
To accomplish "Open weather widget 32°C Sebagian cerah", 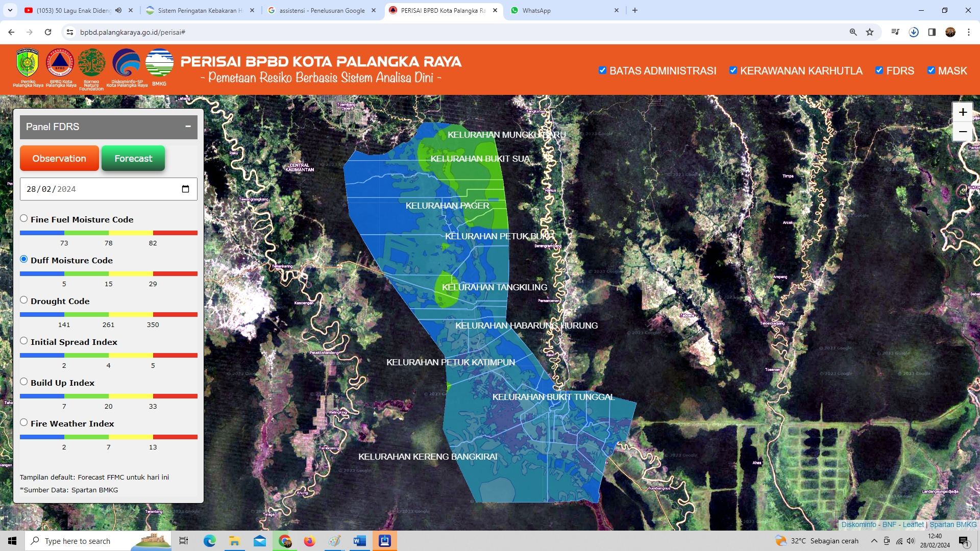I will (x=817, y=541).
